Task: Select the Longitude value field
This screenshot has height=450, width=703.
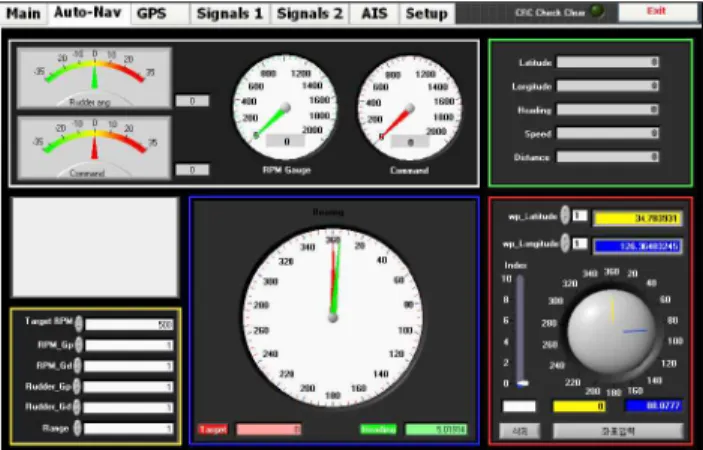Action: (608, 86)
